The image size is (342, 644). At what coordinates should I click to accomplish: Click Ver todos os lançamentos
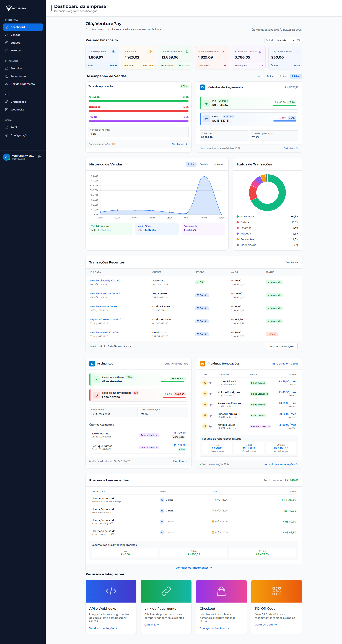pos(194,568)
